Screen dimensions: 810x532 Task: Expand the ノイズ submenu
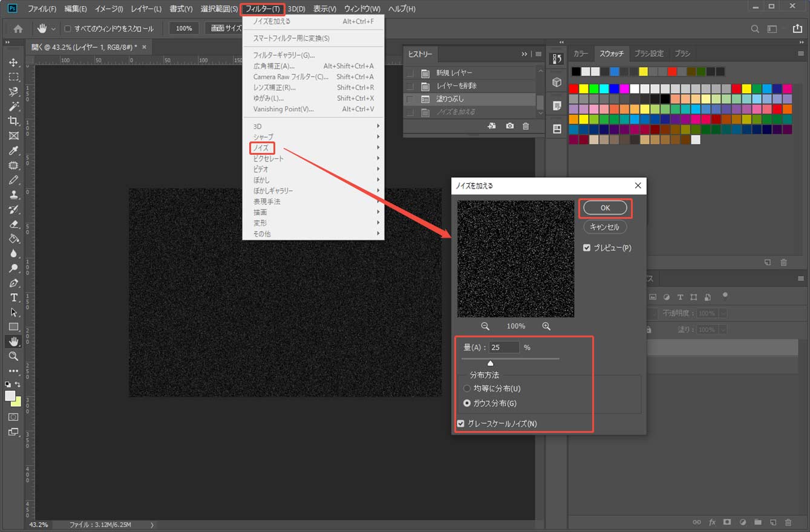tap(261, 148)
